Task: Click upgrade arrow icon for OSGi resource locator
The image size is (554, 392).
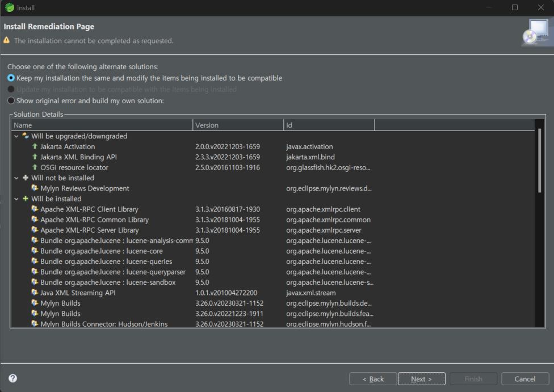Action: pos(35,167)
